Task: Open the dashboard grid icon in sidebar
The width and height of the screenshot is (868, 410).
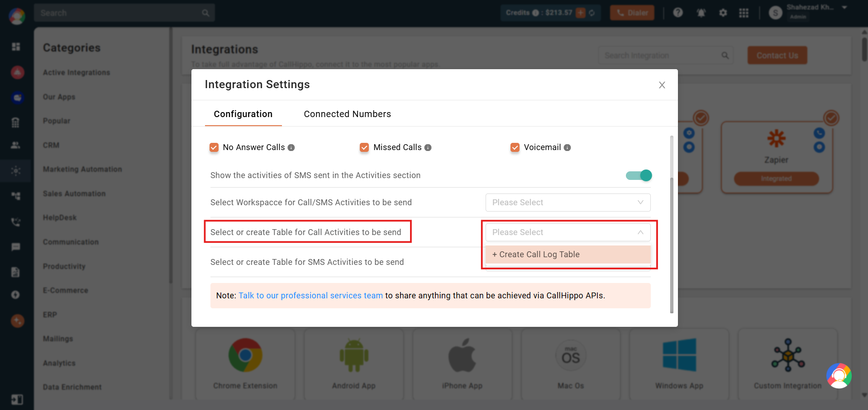Action: [16, 47]
